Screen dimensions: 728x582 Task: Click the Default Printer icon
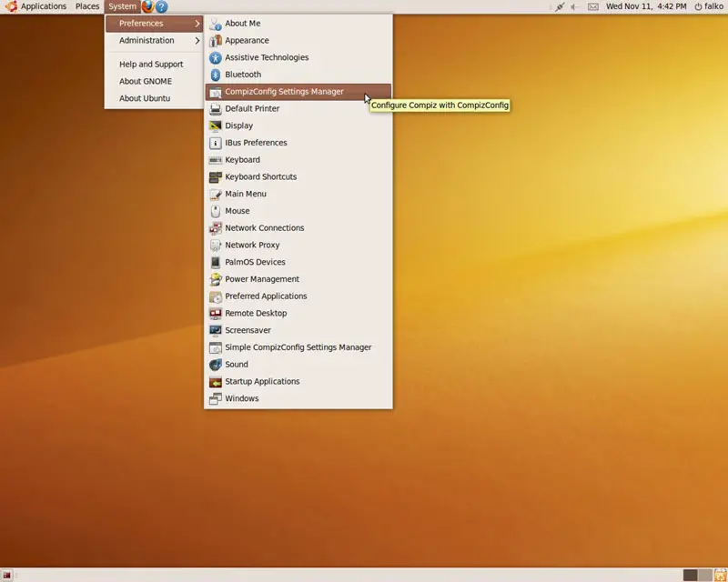click(215, 109)
